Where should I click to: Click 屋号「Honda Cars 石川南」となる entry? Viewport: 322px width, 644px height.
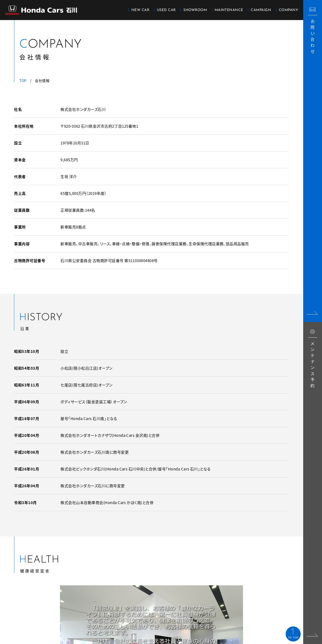89,419
